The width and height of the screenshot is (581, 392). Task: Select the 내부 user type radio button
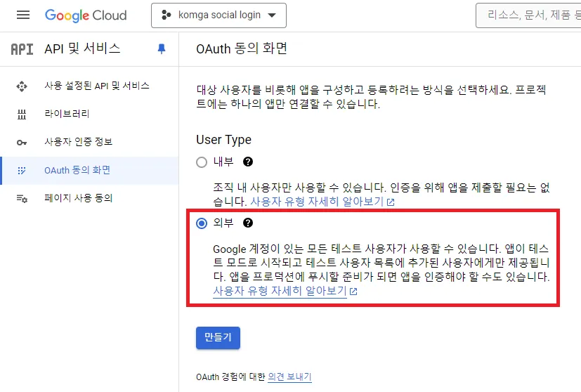[202, 162]
